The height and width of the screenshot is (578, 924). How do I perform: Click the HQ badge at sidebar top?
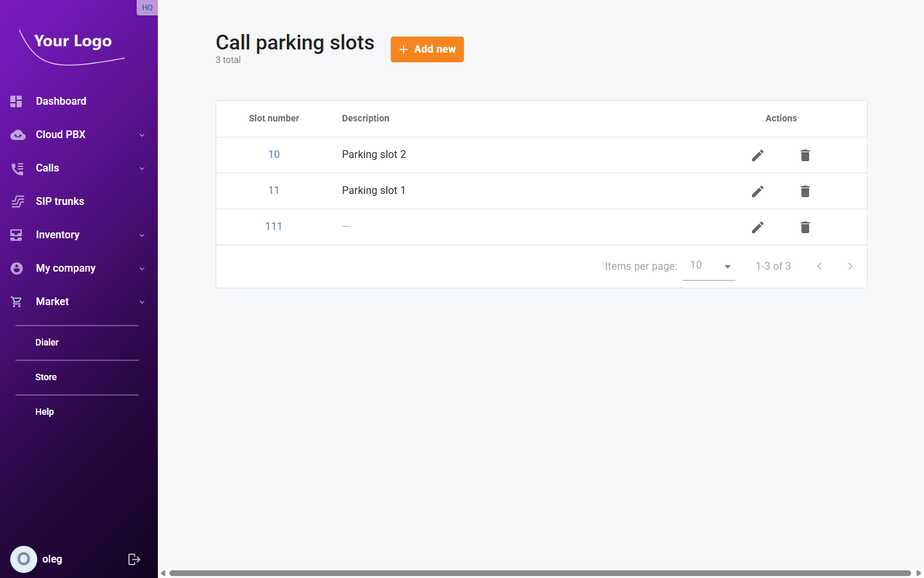pos(147,8)
